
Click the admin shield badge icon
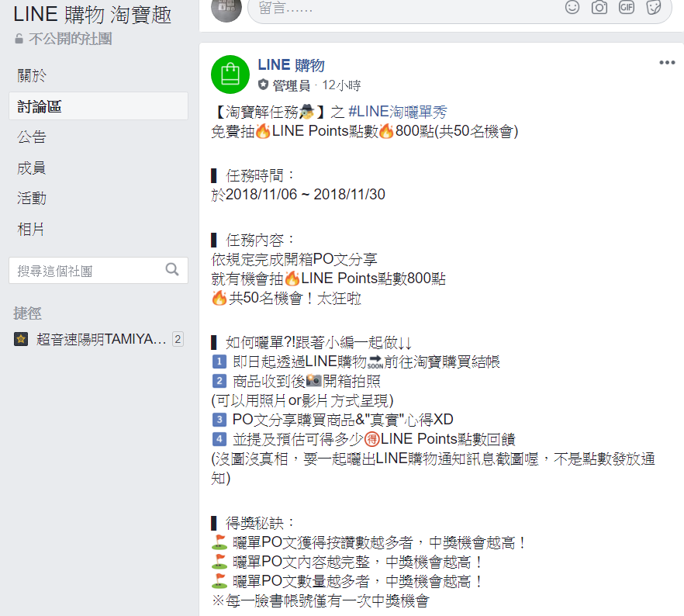(x=263, y=85)
